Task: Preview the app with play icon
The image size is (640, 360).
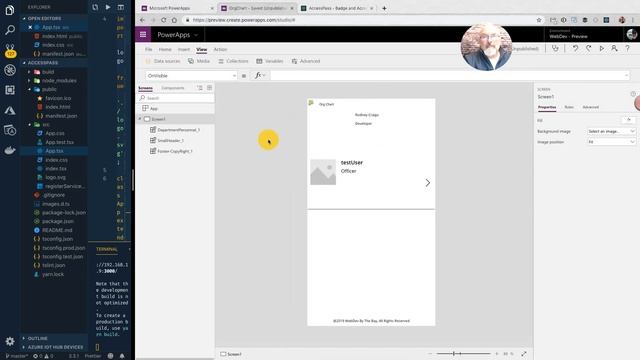Action: (x=602, y=49)
